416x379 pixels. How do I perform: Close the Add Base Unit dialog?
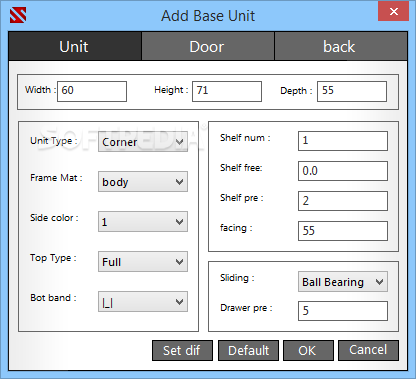coord(394,11)
